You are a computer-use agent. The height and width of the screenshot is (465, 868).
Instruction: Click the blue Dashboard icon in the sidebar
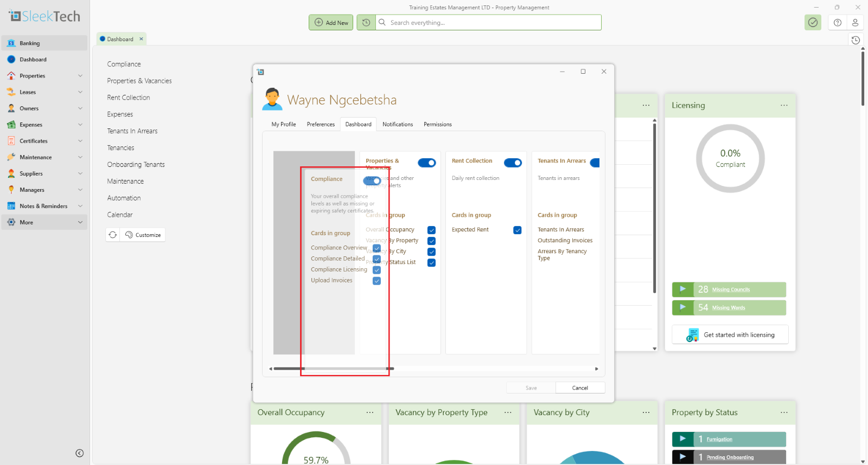tap(11, 60)
